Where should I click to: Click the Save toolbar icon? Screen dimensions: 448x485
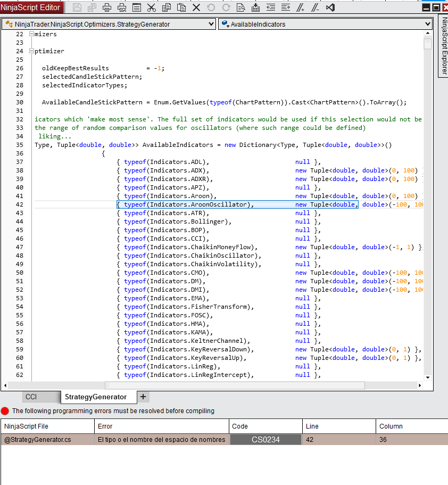[x=77, y=7]
